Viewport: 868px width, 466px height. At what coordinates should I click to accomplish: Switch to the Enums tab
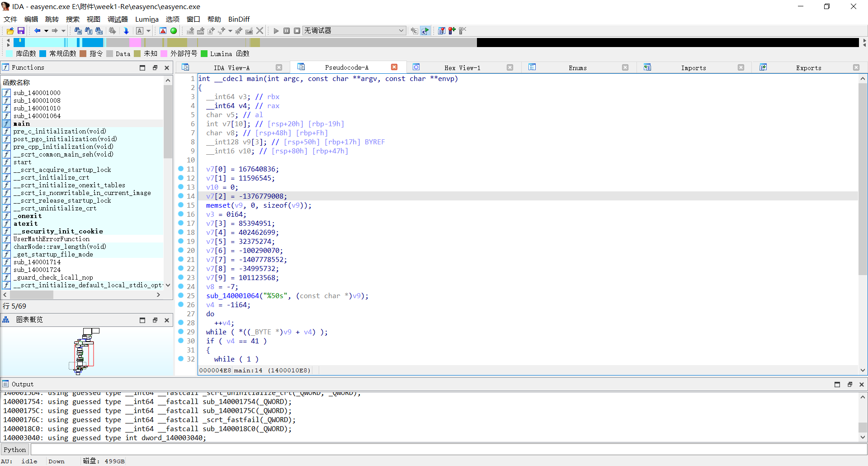(x=577, y=68)
